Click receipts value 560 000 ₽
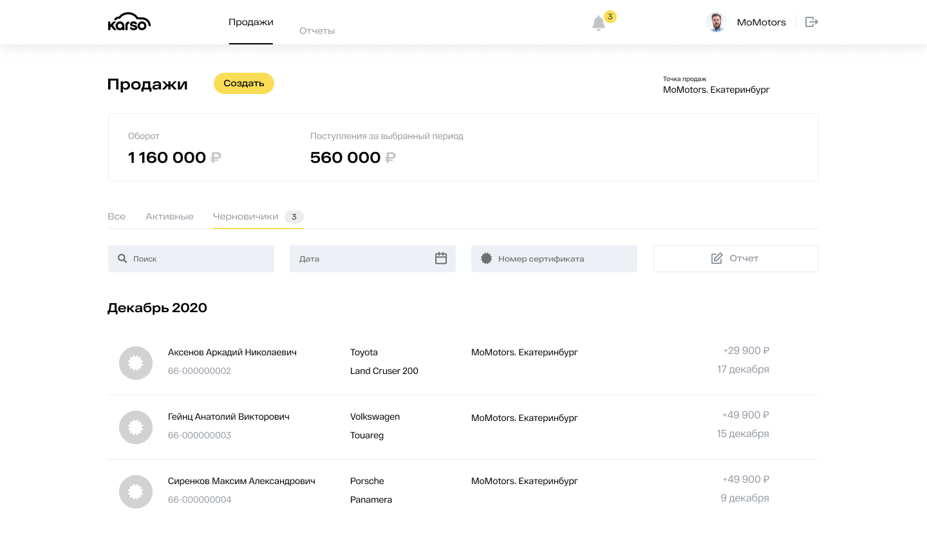Viewport: 927px width, 560px height. click(x=353, y=158)
